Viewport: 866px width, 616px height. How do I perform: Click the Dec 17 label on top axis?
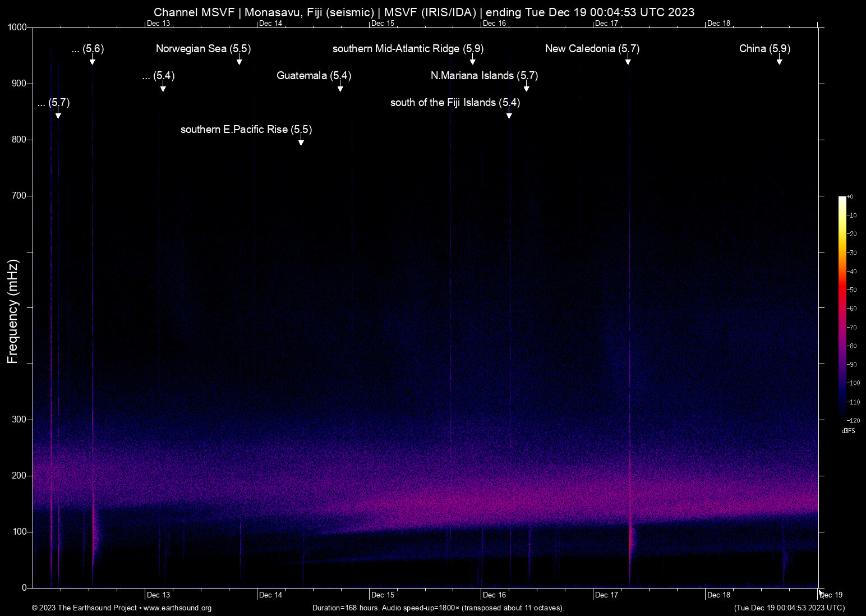pyautogui.click(x=607, y=24)
